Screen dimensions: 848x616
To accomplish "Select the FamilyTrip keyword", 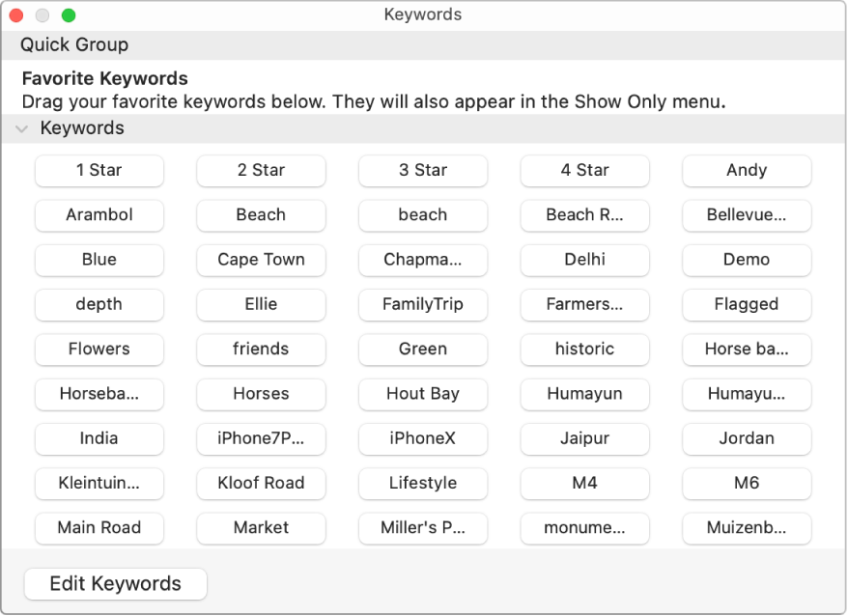I will click(423, 304).
